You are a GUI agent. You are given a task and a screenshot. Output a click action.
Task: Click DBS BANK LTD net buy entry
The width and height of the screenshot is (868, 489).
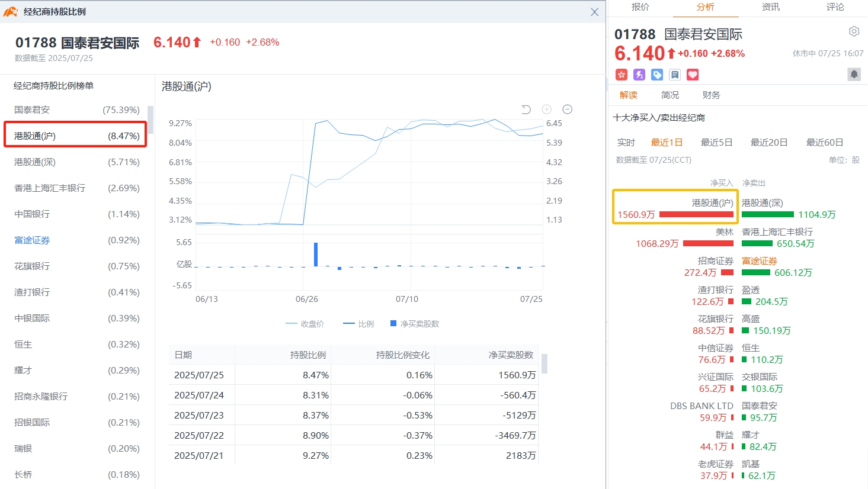point(702,412)
